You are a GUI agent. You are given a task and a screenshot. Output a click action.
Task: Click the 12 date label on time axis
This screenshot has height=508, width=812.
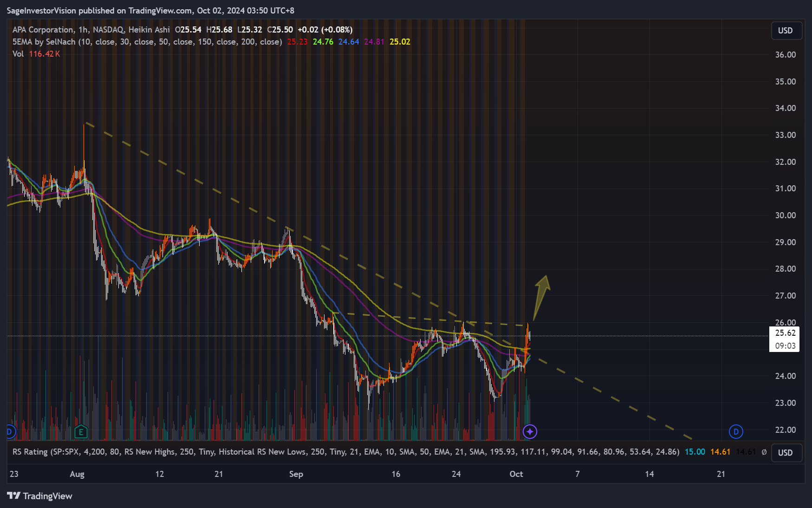click(160, 474)
